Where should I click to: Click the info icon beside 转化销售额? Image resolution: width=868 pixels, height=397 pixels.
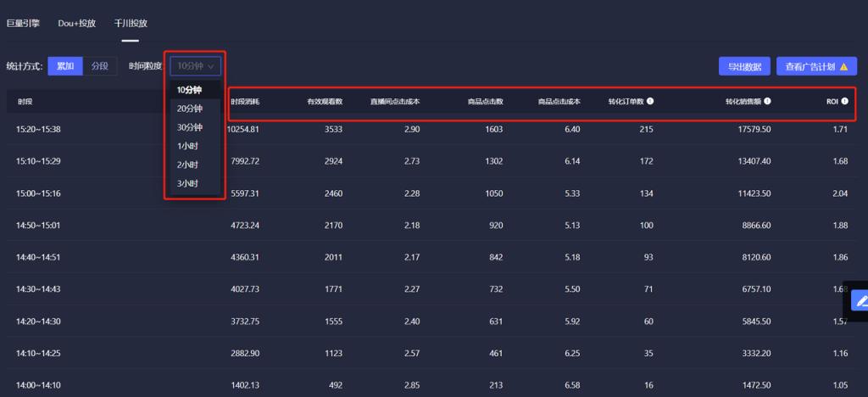[x=768, y=101]
